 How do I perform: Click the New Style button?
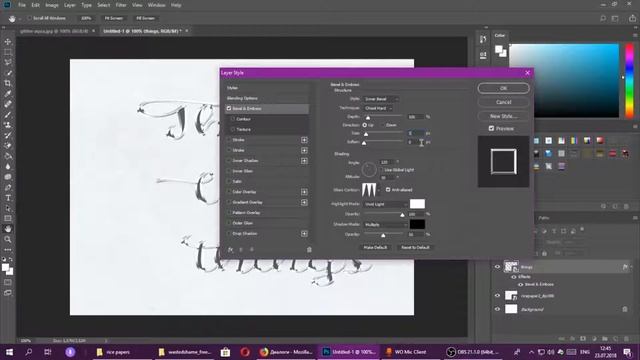pyautogui.click(x=503, y=116)
